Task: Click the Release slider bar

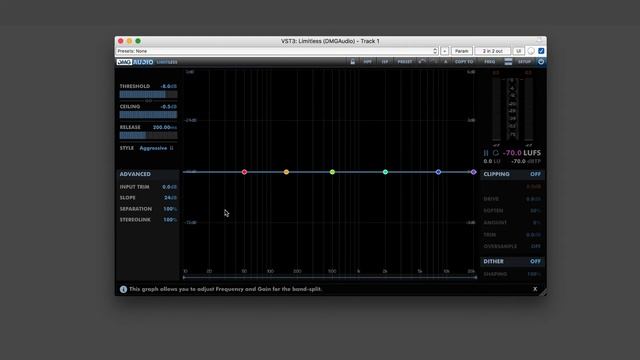Action: 148,135
